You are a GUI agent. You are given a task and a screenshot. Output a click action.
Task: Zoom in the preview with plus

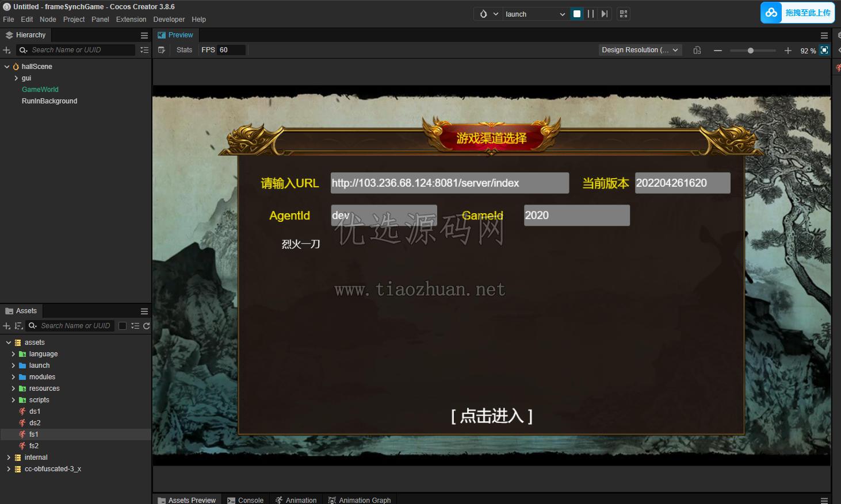[x=788, y=51]
